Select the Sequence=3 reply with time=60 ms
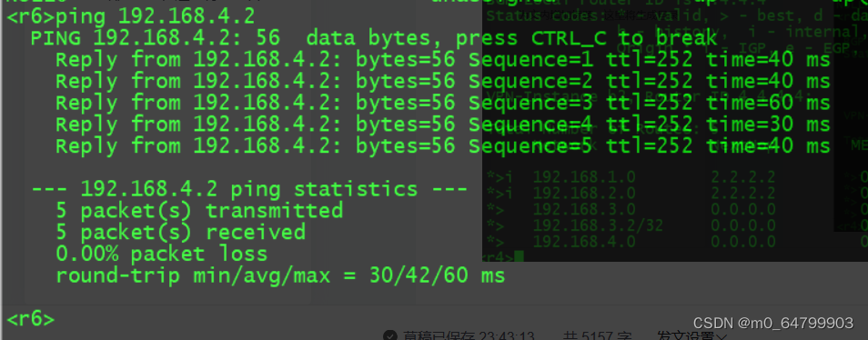868x340 pixels. (x=442, y=104)
